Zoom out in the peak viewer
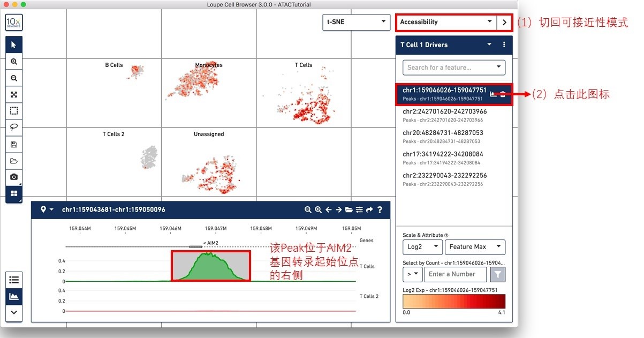The height and width of the screenshot is (338, 644). (308, 210)
